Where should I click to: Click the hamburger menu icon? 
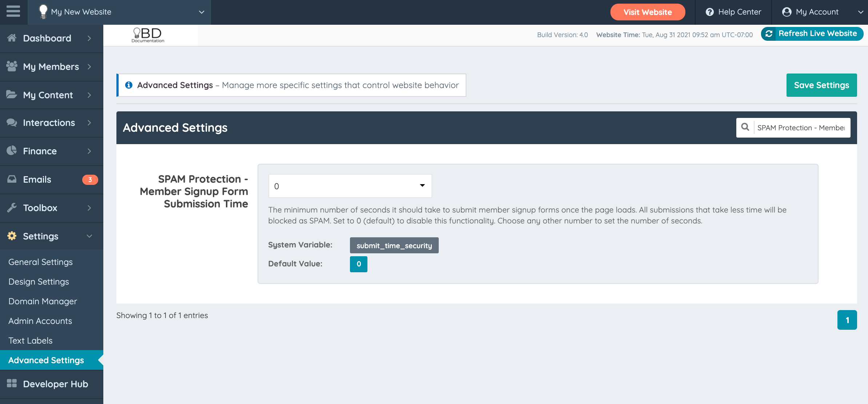13,12
